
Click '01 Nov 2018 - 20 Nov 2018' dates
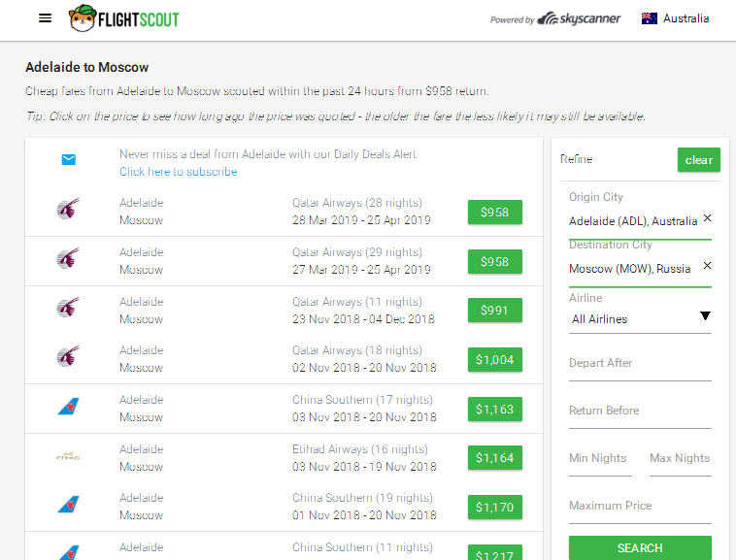(x=364, y=515)
